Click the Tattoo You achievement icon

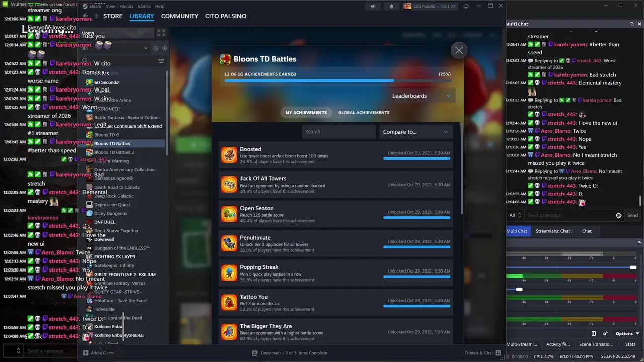[x=229, y=302]
